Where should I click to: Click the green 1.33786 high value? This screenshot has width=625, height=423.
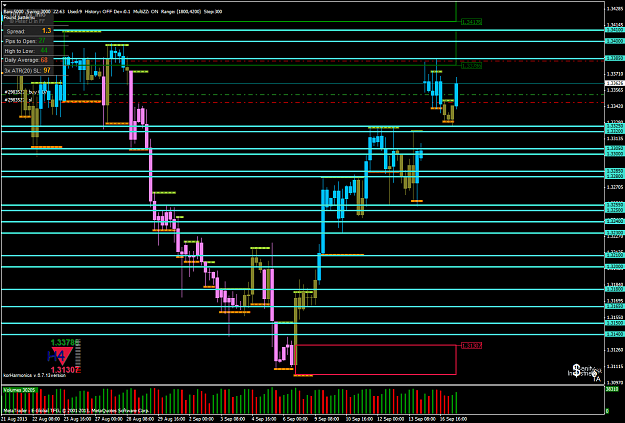coord(64,342)
